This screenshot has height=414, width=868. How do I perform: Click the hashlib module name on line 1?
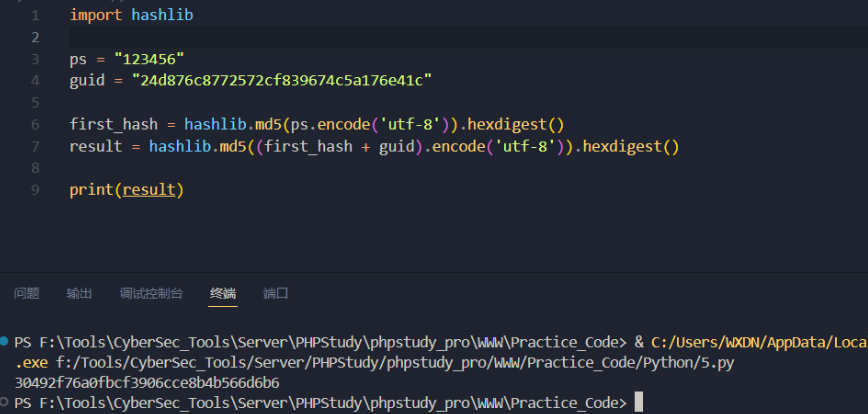[x=162, y=16]
